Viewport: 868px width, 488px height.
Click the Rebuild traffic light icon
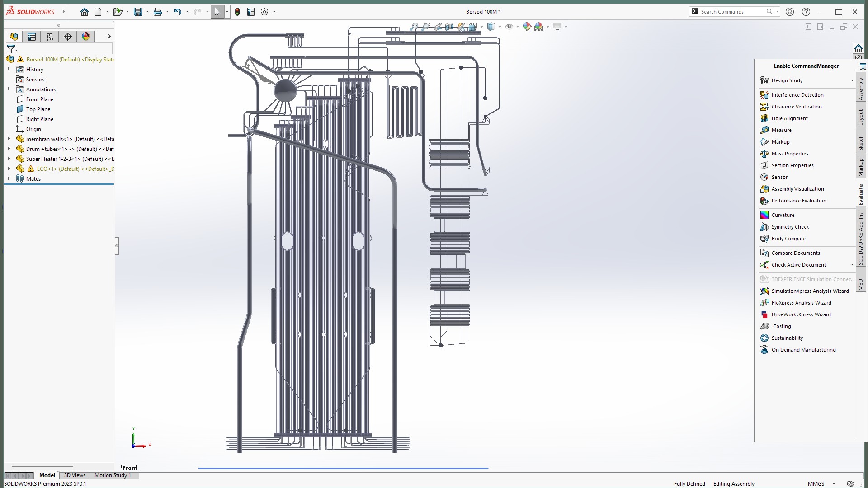pyautogui.click(x=237, y=12)
